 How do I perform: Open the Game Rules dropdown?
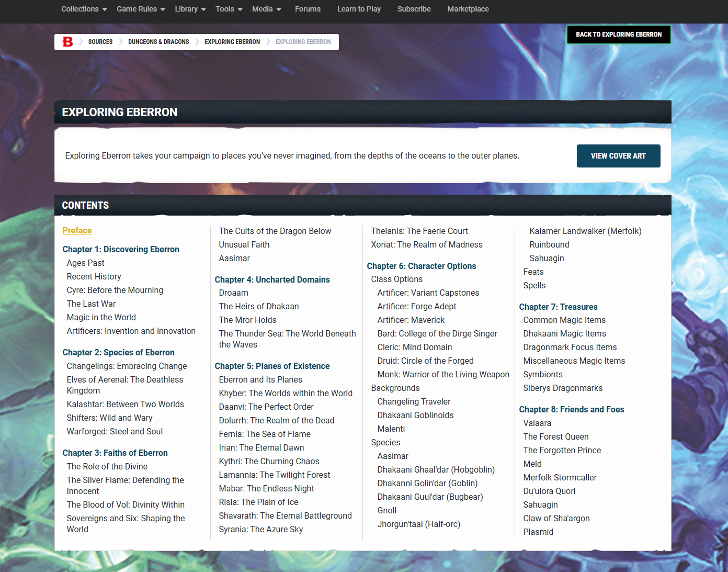[x=140, y=9]
